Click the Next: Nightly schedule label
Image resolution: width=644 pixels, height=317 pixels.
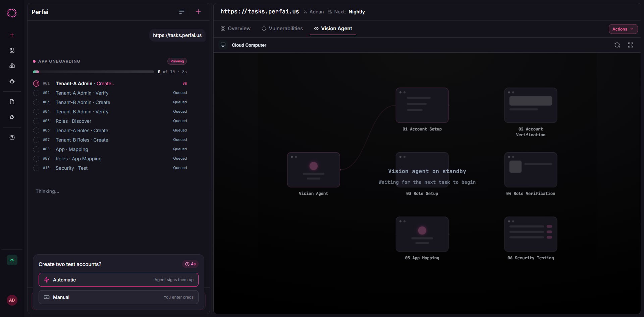coord(346,12)
